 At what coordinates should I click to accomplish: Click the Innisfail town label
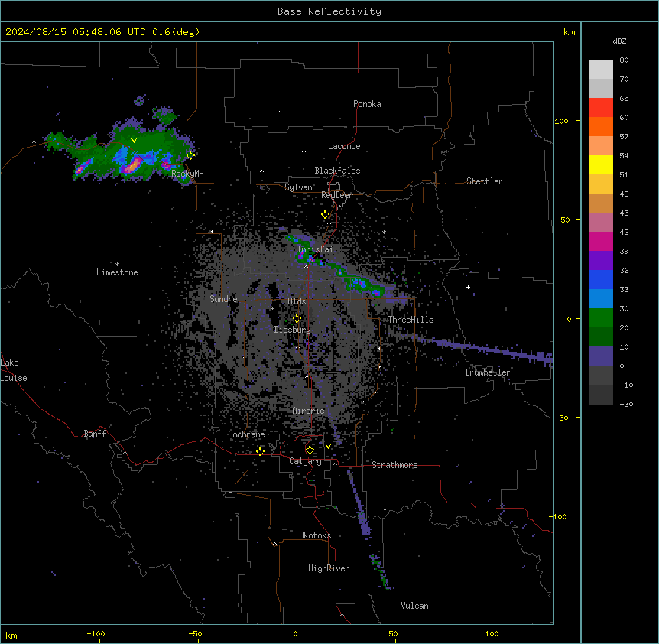317,249
